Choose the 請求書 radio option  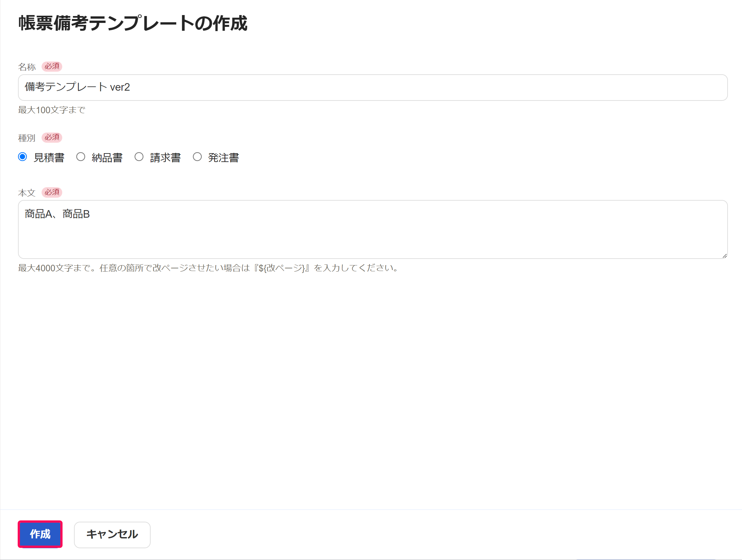click(139, 156)
